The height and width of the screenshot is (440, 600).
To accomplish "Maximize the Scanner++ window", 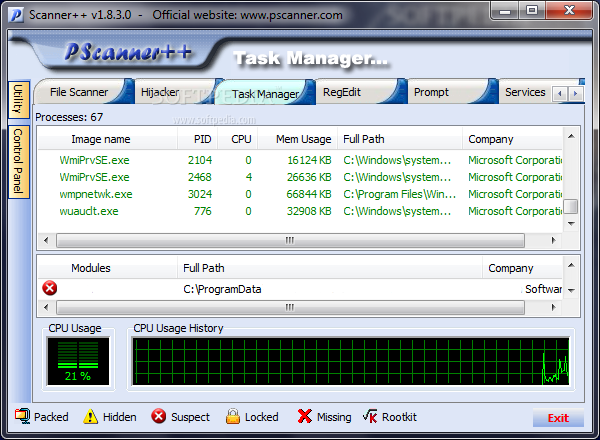I will 532,11.
